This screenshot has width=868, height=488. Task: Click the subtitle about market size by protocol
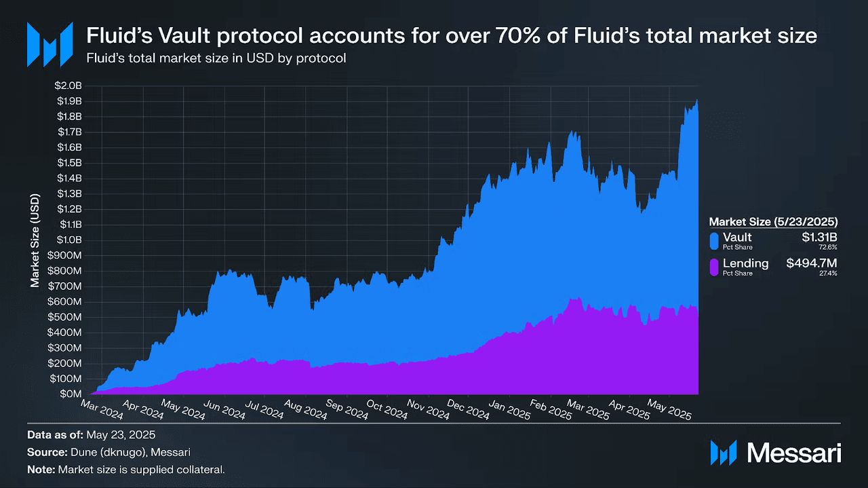coord(216,58)
